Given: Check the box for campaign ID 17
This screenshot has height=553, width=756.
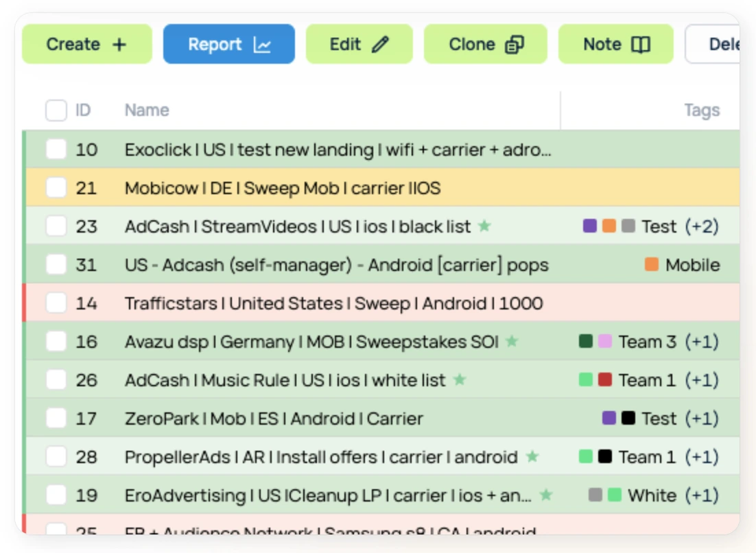Looking at the screenshot, I should click(56, 419).
